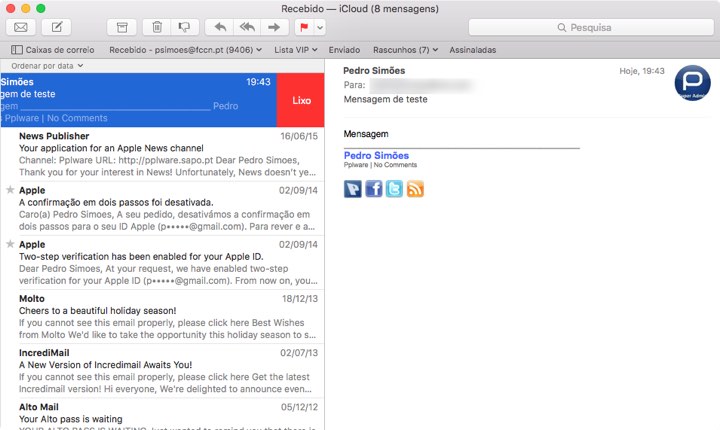This screenshot has width=720, height=430.
Task: Click the Facebook signature icon
Action: pos(374,189)
